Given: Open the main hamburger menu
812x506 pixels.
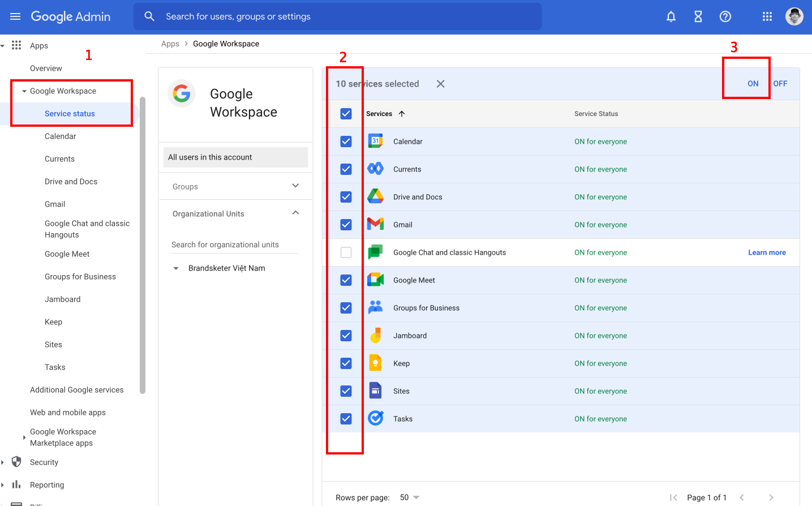Looking at the screenshot, I should pos(15,17).
